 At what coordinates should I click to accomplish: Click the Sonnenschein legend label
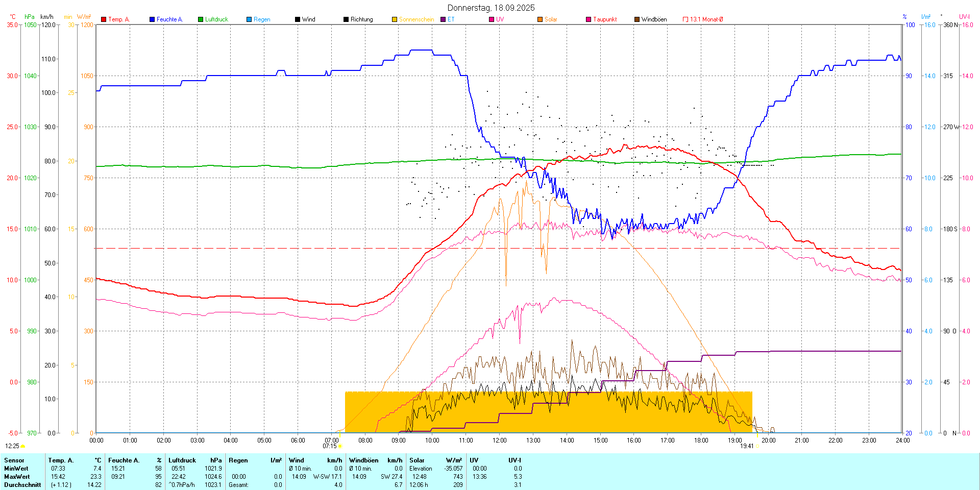[x=416, y=19]
